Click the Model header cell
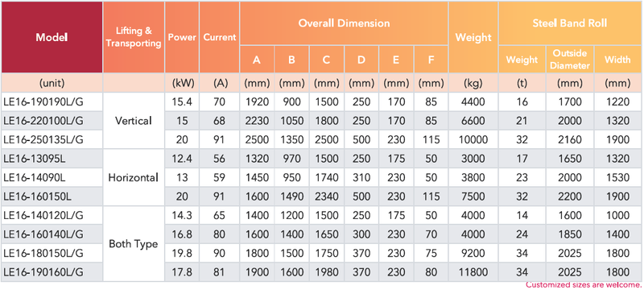644x294 pixels. 52,37
